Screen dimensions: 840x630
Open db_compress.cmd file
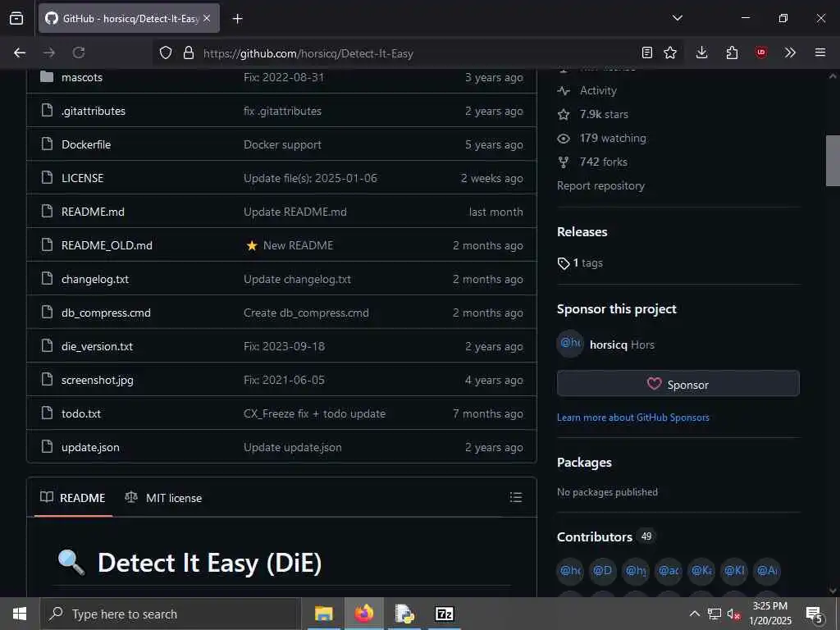pyautogui.click(x=106, y=313)
